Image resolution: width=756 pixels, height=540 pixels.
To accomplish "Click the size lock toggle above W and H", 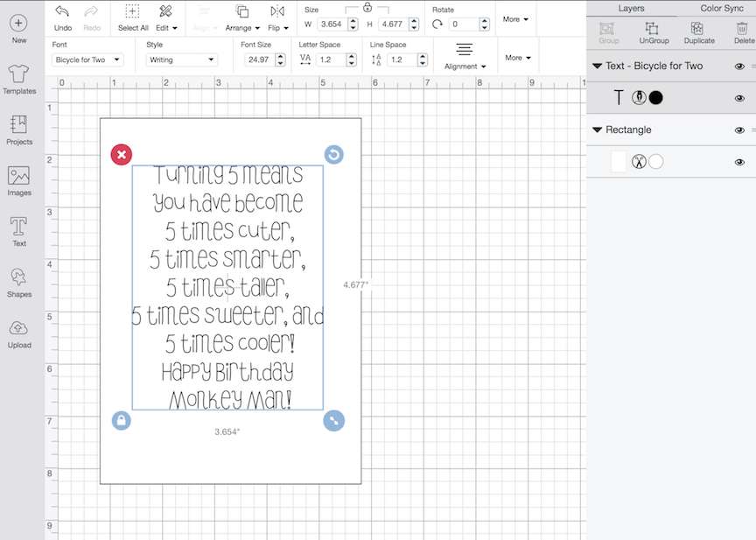I will (x=367, y=9).
